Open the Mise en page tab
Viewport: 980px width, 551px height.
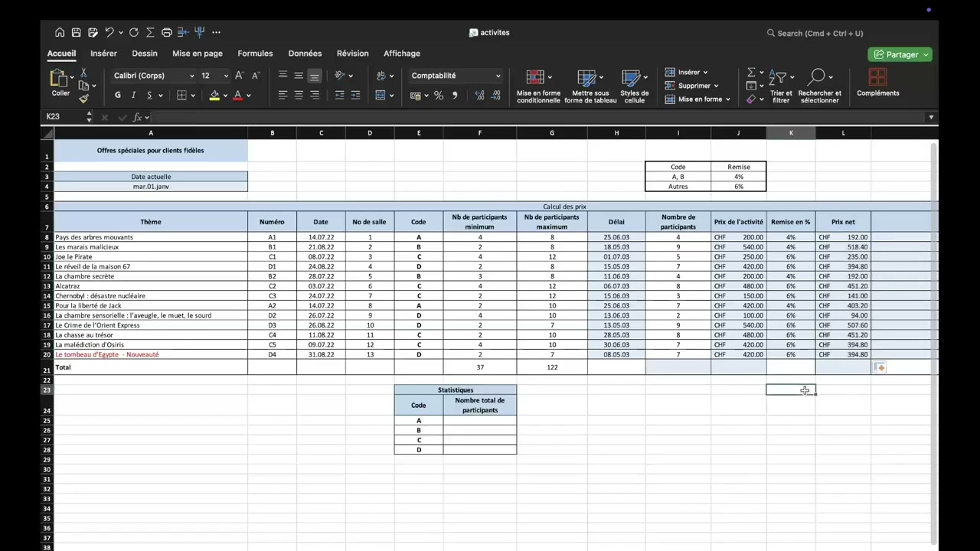(198, 54)
